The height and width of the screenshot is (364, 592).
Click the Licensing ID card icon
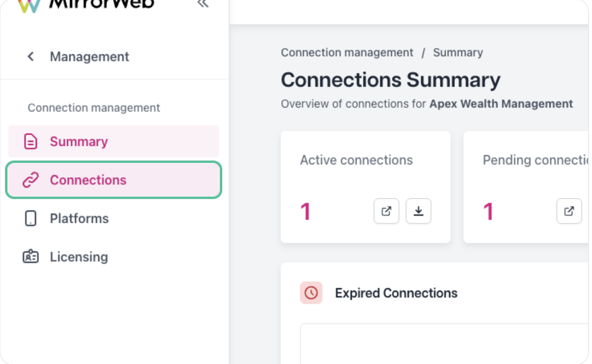click(31, 257)
